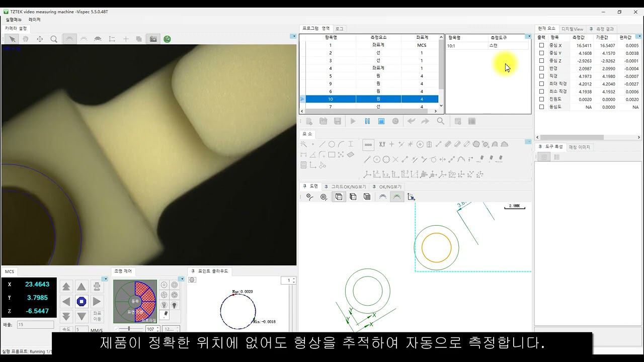Open the light control panel dropdown arrow

(182, 279)
